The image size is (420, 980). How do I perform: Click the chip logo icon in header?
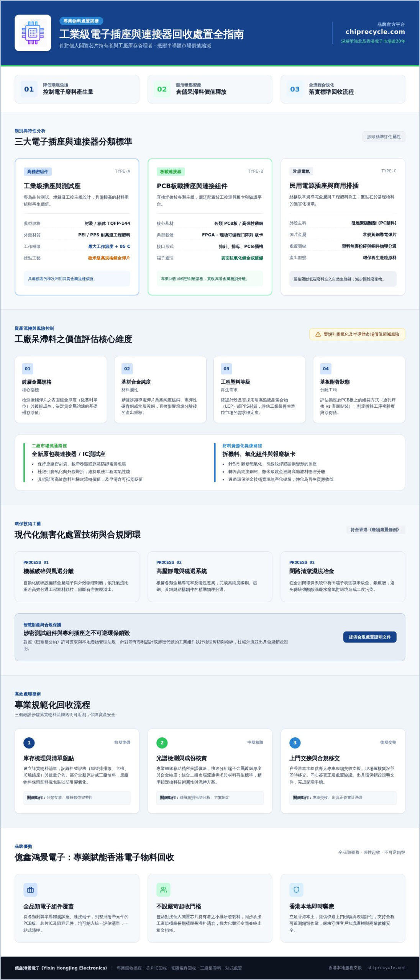(x=33, y=33)
